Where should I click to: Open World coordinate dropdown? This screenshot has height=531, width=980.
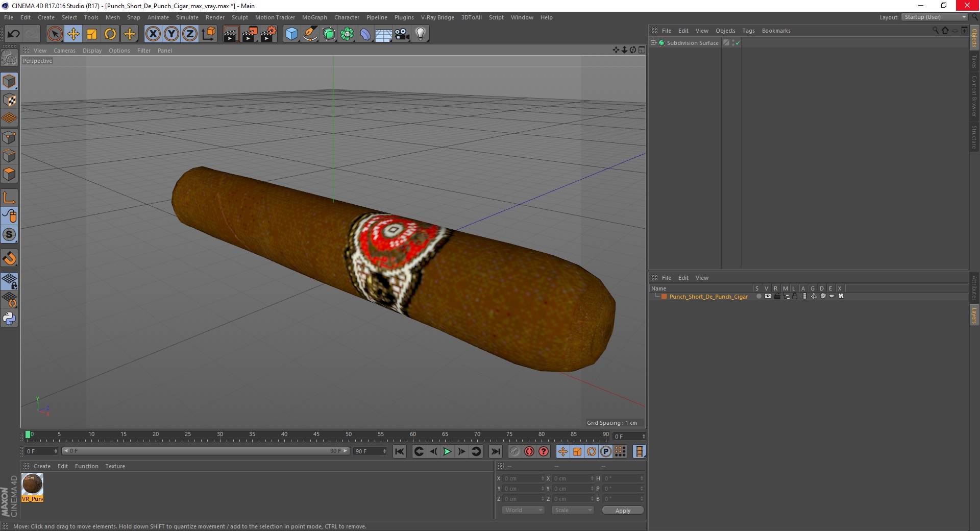(x=523, y=510)
